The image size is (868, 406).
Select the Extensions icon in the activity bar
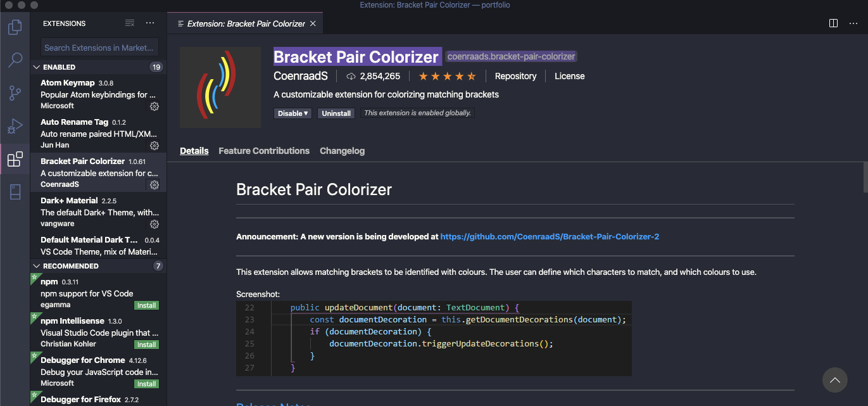coord(15,159)
